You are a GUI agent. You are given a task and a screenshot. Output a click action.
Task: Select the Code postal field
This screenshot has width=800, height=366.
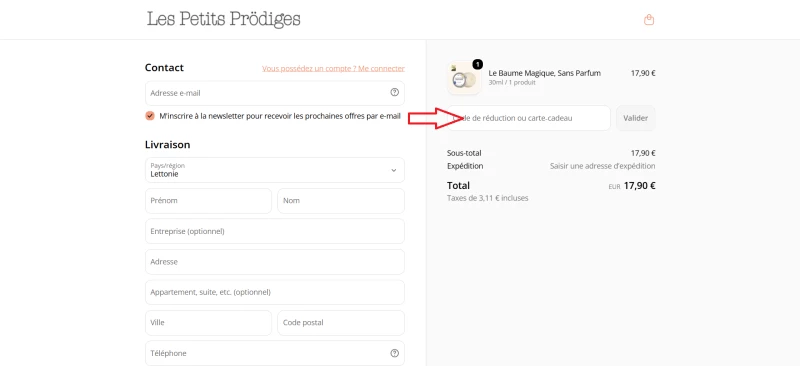tap(341, 323)
